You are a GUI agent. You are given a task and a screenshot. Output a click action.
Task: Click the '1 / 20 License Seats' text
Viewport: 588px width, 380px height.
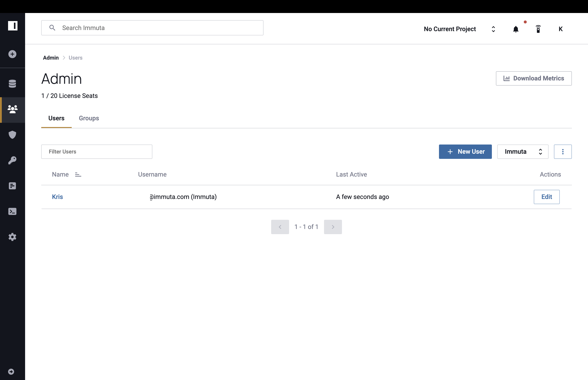click(x=70, y=96)
